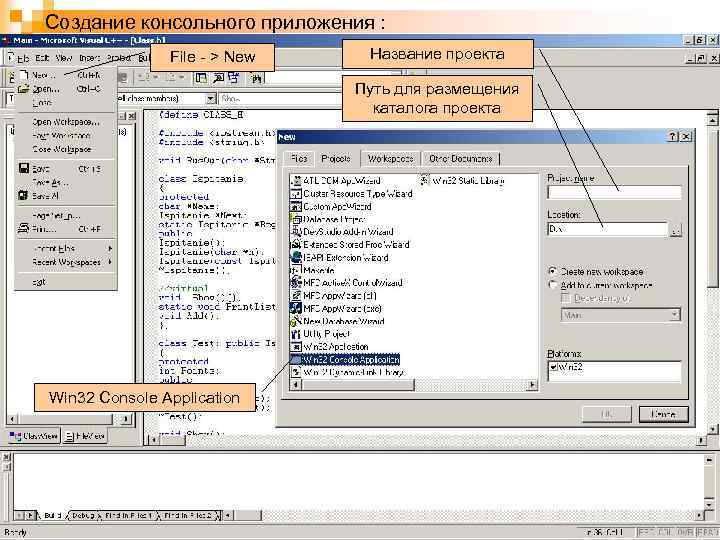The height and width of the screenshot is (540, 720).
Task: Click the Output window toolbar icon
Action: 218,78
